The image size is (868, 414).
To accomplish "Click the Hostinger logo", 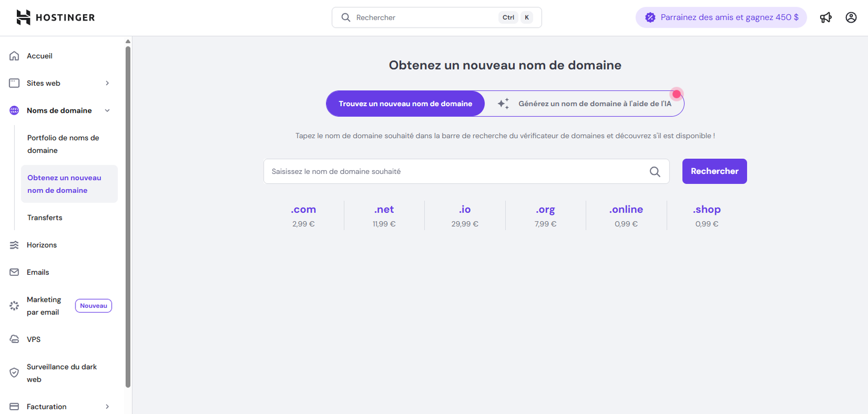I will click(55, 17).
